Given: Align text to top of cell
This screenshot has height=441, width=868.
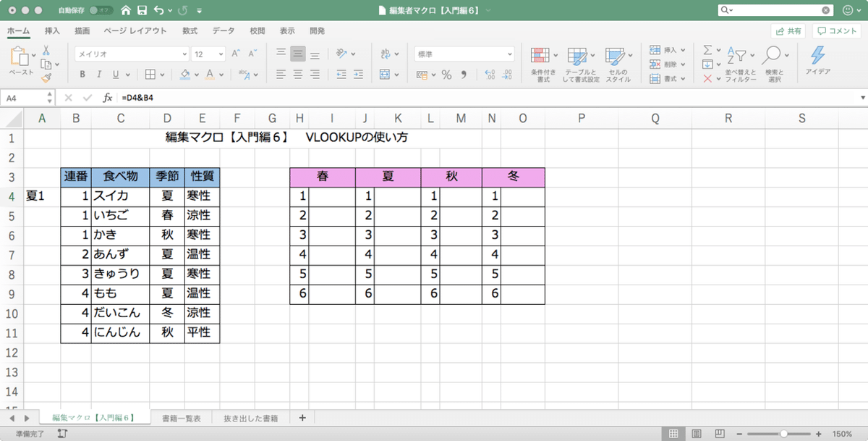Looking at the screenshot, I should click(x=281, y=54).
